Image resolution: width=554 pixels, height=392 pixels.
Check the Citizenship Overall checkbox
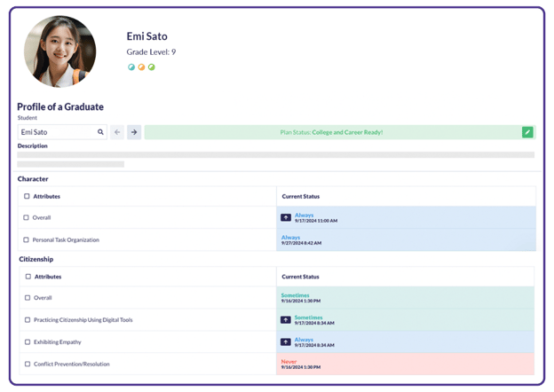[28, 297]
